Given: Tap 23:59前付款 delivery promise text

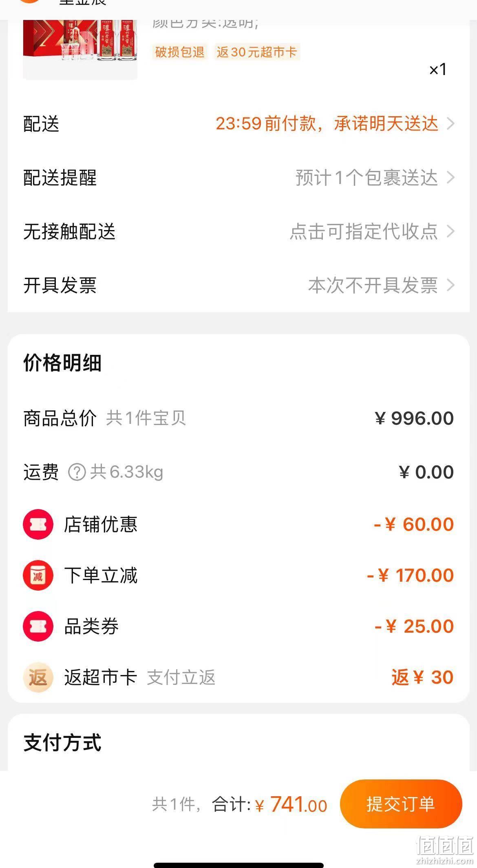Looking at the screenshot, I should pos(266,124).
